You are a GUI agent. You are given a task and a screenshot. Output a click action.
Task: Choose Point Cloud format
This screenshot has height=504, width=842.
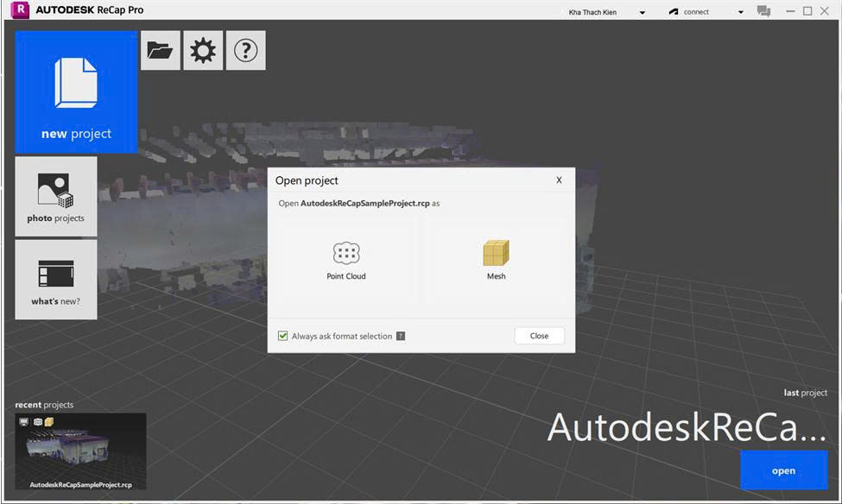pyautogui.click(x=346, y=261)
